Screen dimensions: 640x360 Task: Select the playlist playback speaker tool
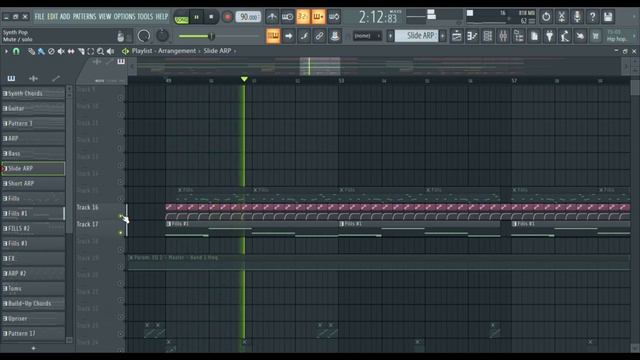coord(110,51)
